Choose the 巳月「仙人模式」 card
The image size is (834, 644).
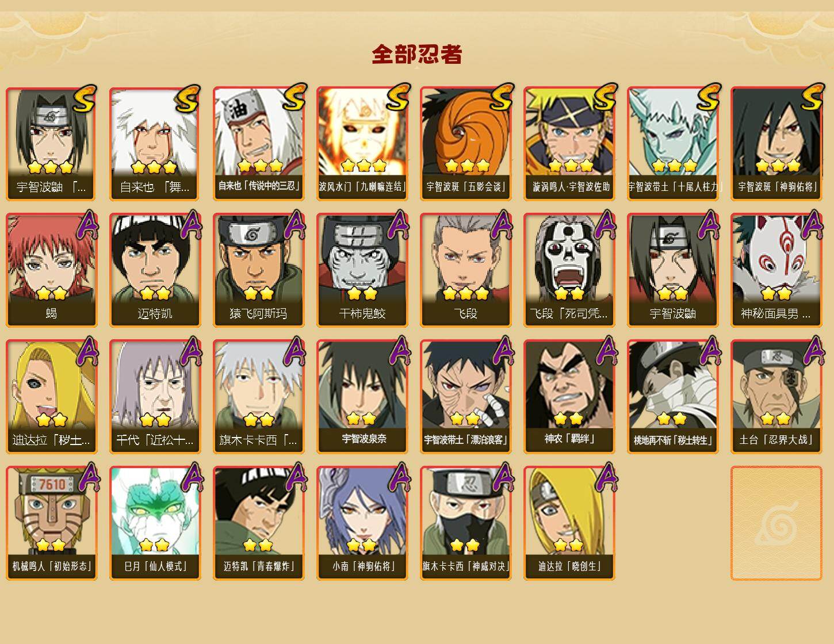coord(155,523)
